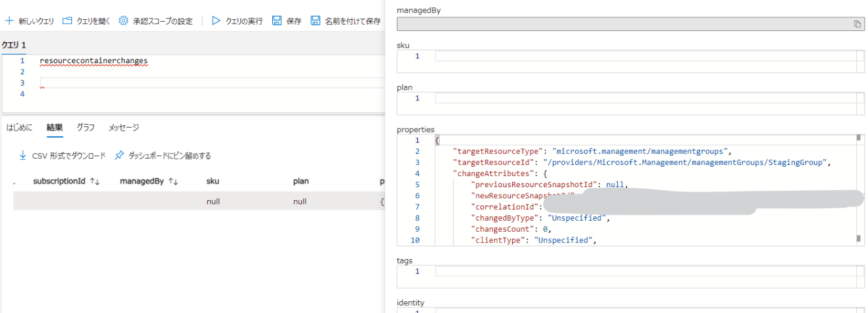Click the plus icon for 新しいクエリ

tap(9, 21)
